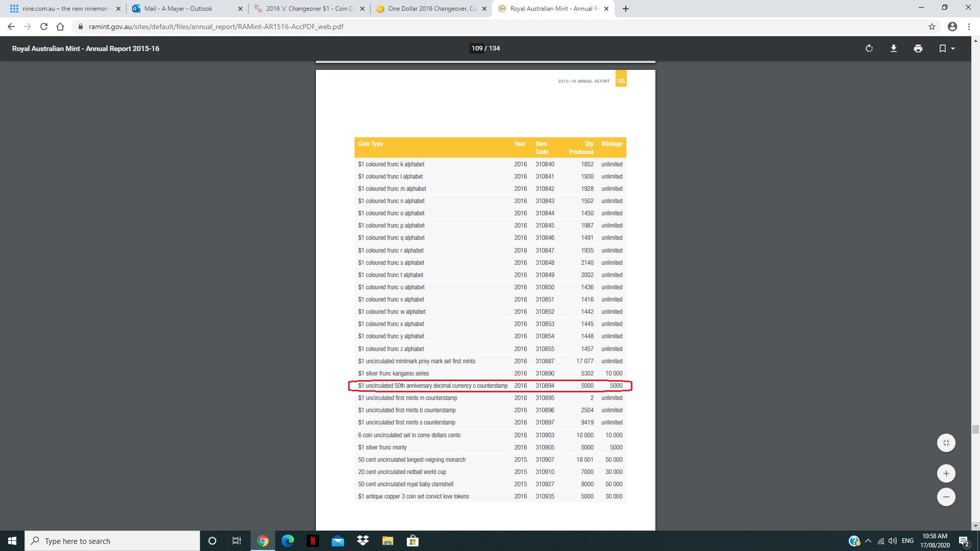Viewport: 980px width, 551px height.
Task: Open Cortana from the taskbar
Action: click(212, 541)
